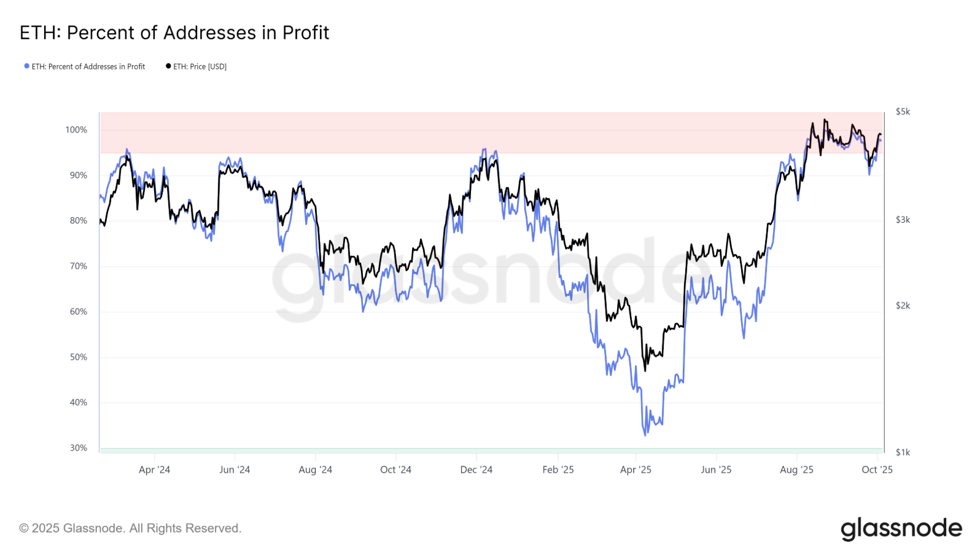Click the glassnode logo in bottom corner
Image resolution: width=980 pixels, height=548 pixels.
(901, 529)
